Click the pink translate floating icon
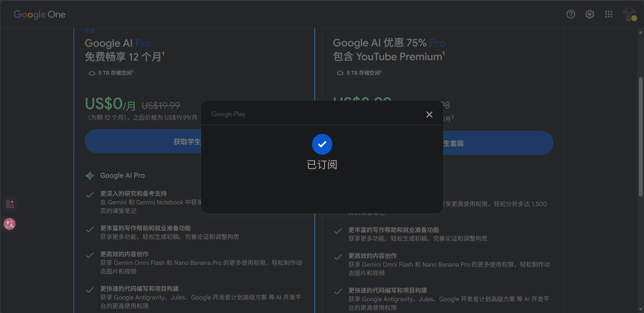The image size is (644, 313). pyautogui.click(x=10, y=224)
